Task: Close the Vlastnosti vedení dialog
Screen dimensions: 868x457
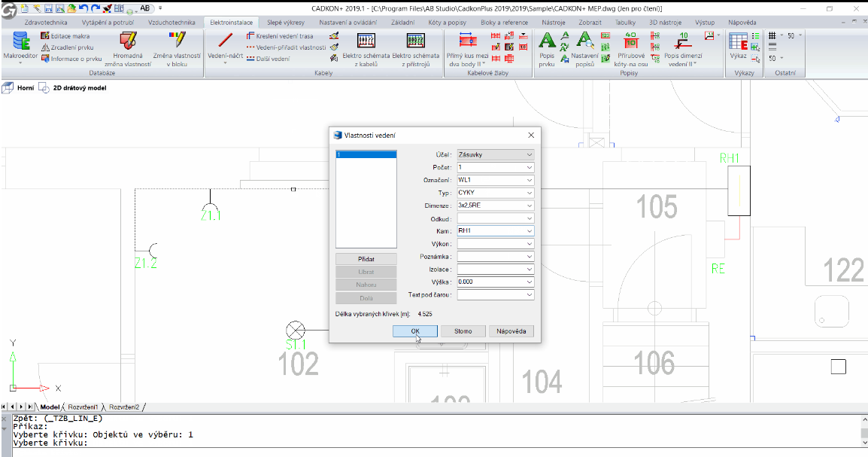Action: (531, 136)
